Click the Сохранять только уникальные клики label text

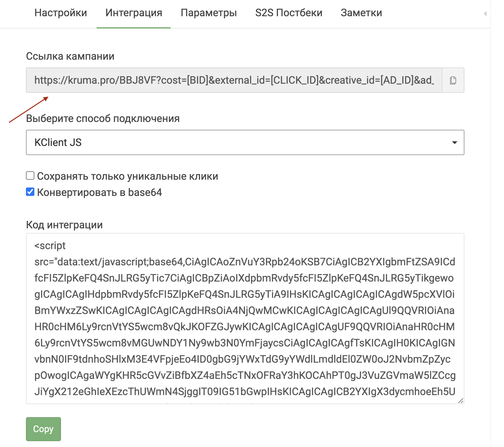point(127,176)
